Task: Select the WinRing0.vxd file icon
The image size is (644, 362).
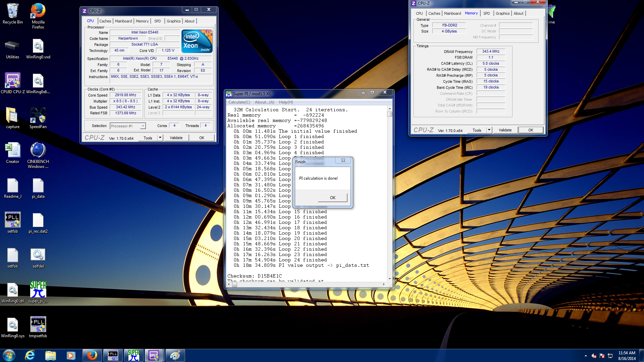Action: (x=38, y=49)
